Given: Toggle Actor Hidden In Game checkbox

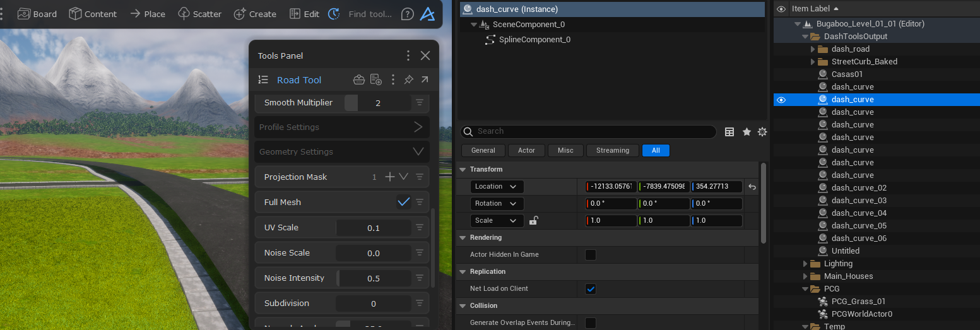Looking at the screenshot, I should coord(591,254).
